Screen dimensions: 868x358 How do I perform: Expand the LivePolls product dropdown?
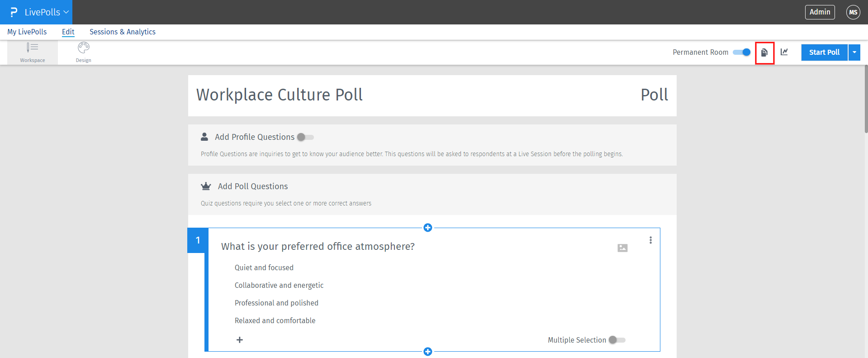(x=42, y=12)
